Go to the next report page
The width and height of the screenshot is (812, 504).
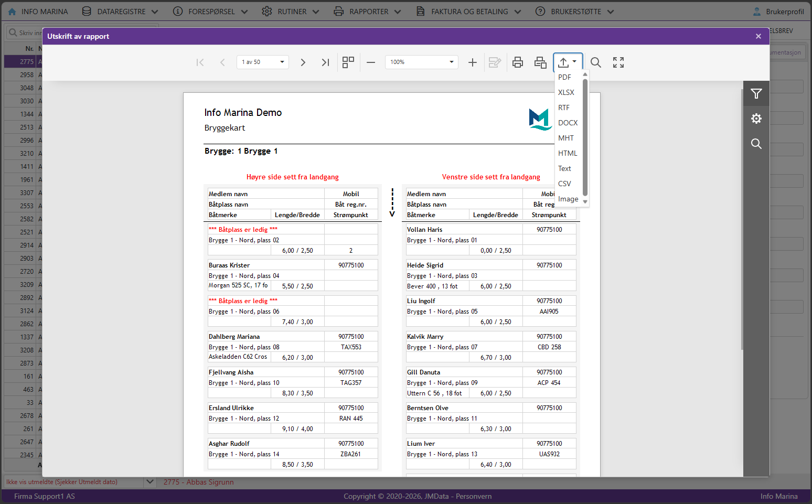[x=303, y=62]
